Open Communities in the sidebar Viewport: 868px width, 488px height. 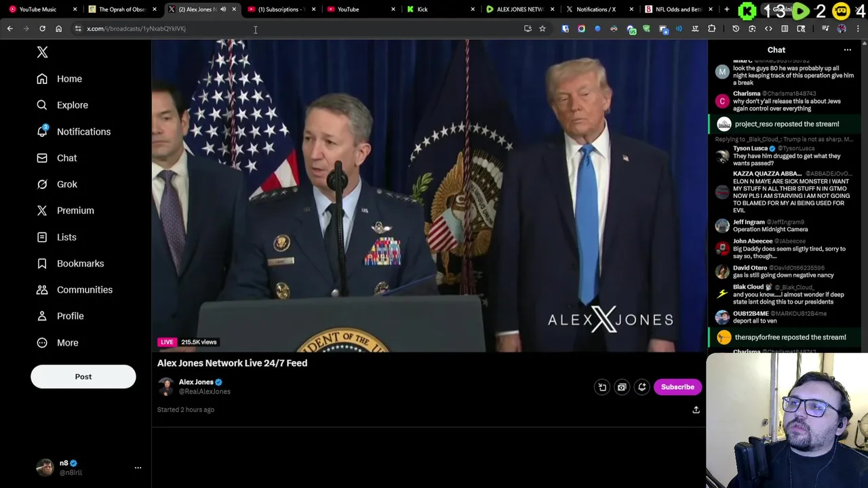[x=75, y=290]
